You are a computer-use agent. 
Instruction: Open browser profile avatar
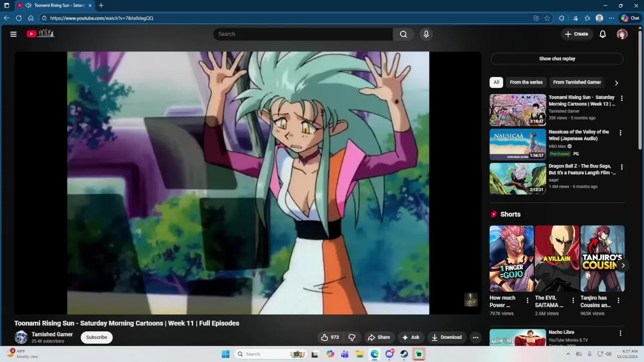pyautogui.click(x=599, y=18)
